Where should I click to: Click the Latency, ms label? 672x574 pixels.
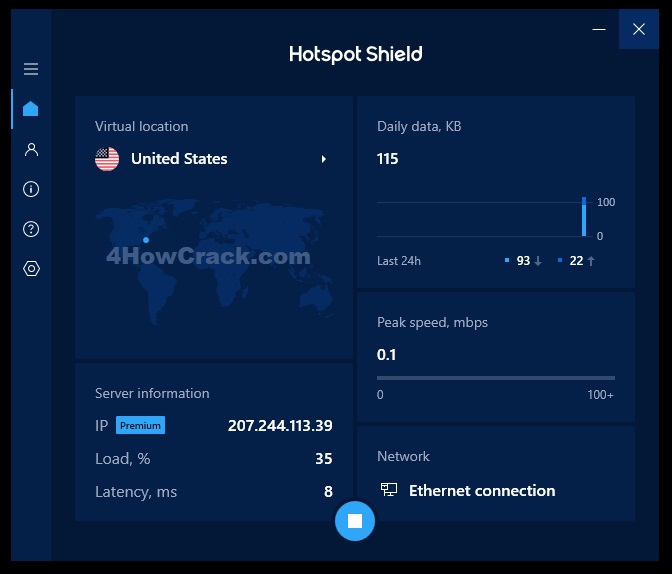coord(136,492)
